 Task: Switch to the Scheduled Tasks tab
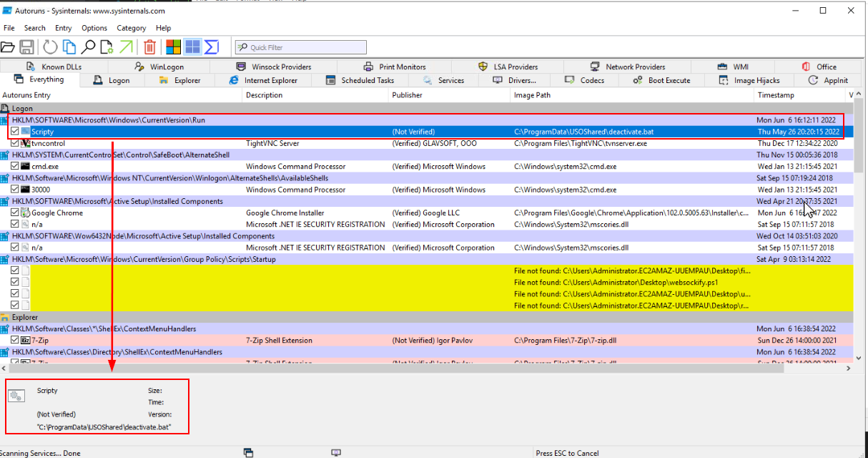360,80
